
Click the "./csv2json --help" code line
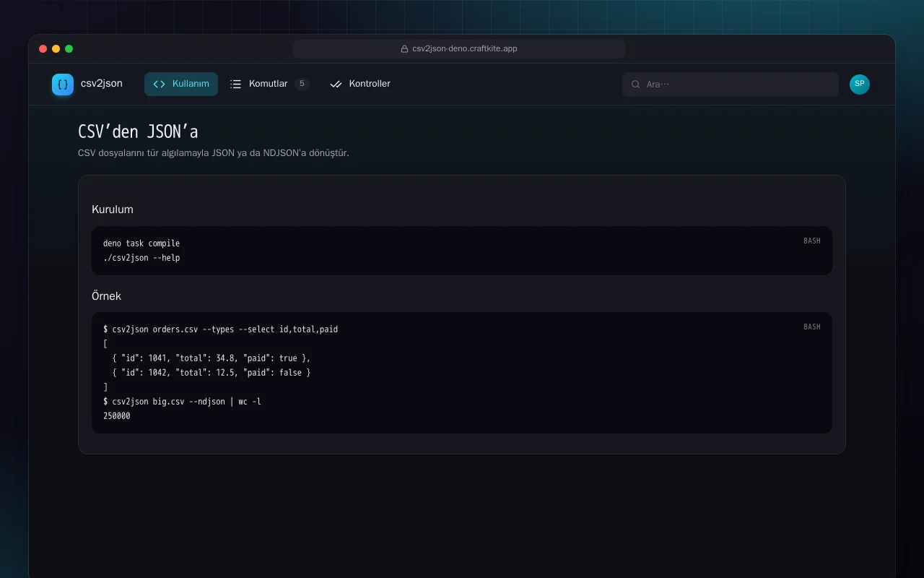tap(141, 258)
